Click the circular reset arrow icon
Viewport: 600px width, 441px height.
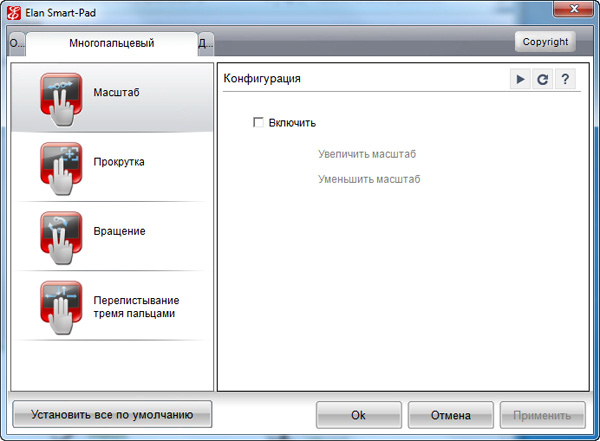tap(542, 79)
